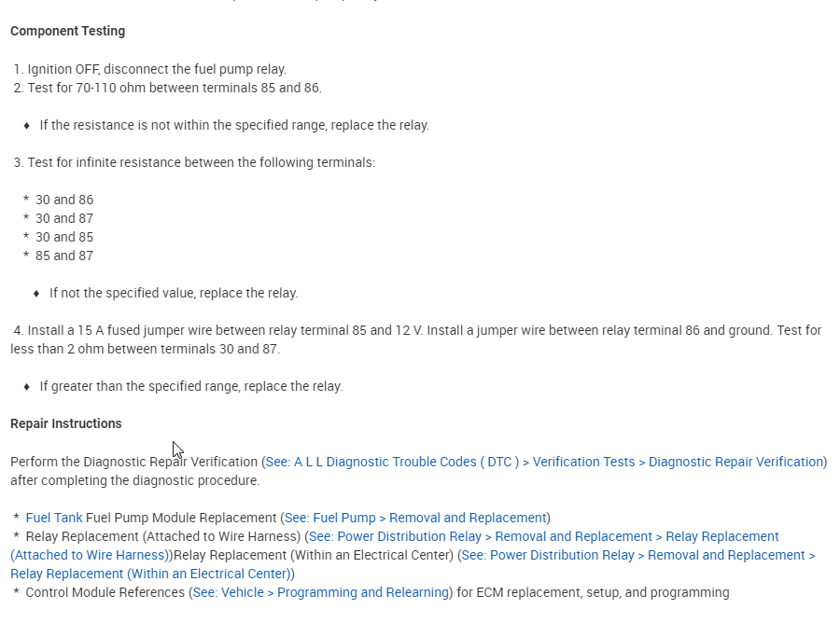Click the '30 and 85' terminal list item

pos(64,237)
